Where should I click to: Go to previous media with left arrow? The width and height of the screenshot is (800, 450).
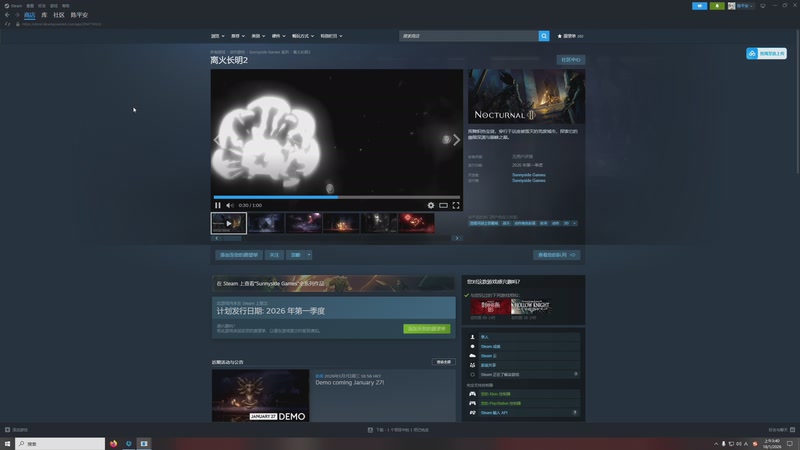(217, 140)
